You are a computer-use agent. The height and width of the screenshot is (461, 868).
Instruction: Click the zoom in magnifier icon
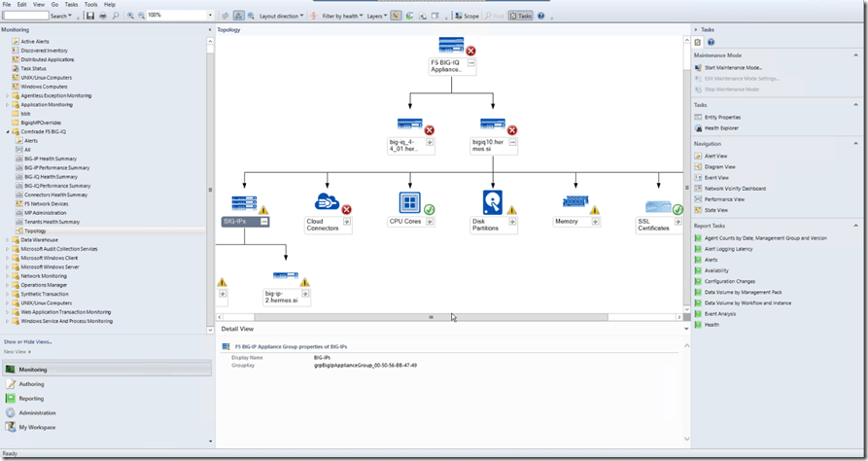[130, 17]
